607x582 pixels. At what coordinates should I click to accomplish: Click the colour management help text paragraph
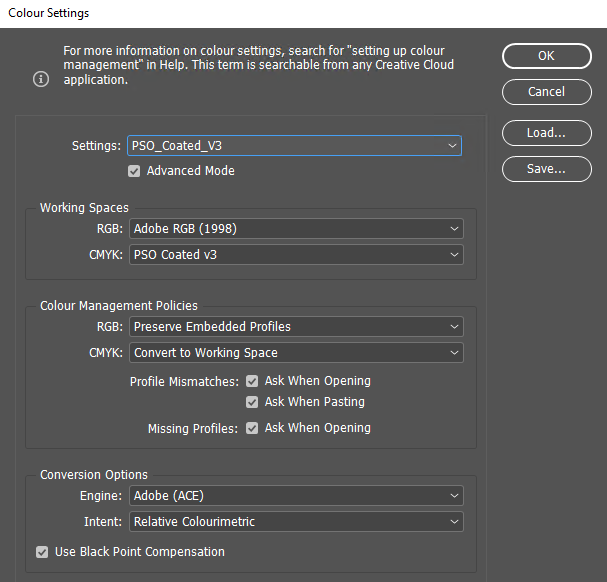[x=258, y=65]
